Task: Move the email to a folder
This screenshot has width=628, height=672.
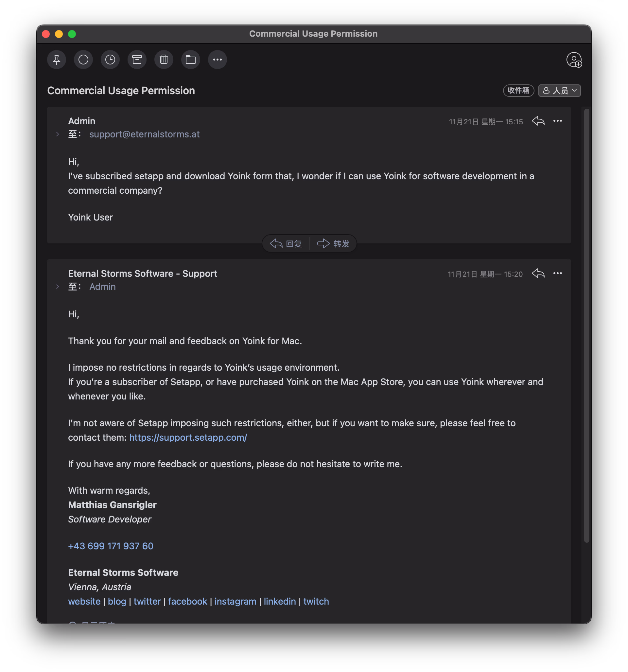Action: coord(191,60)
